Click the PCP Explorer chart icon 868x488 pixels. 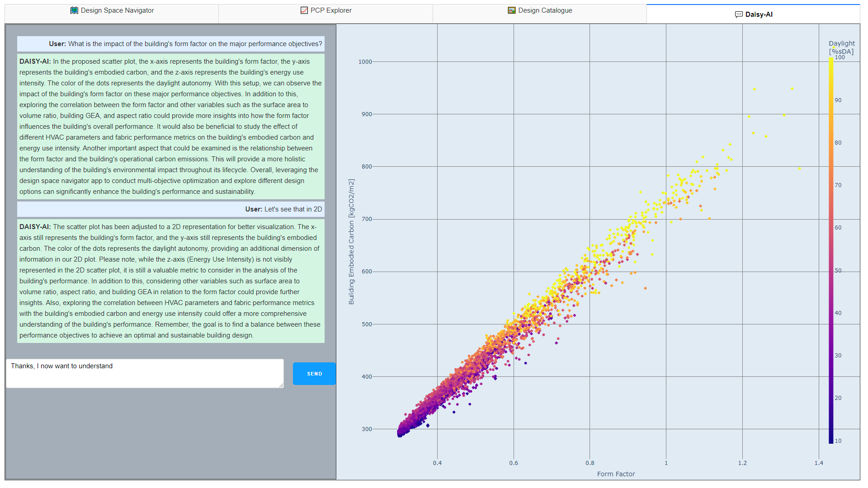coord(304,10)
